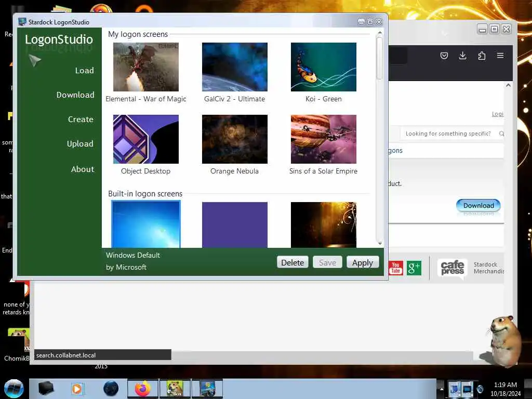Open Firefox hamburger menu
The image size is (532, 399).
[x=500, y=55]
